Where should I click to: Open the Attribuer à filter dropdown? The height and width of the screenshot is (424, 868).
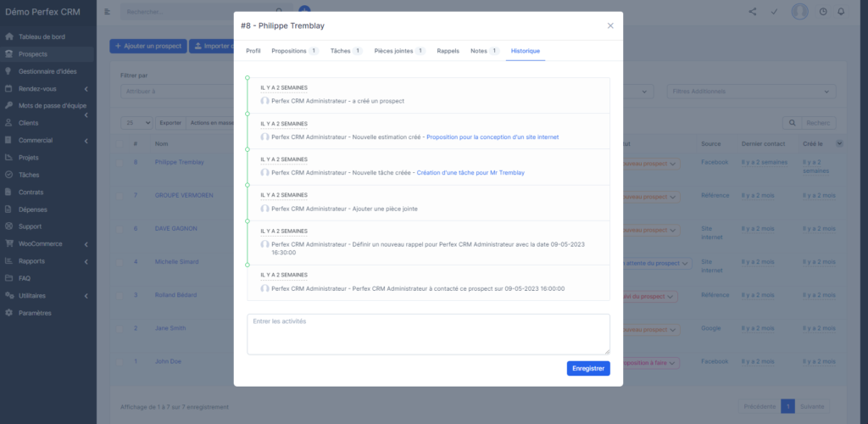click(177, 92)
